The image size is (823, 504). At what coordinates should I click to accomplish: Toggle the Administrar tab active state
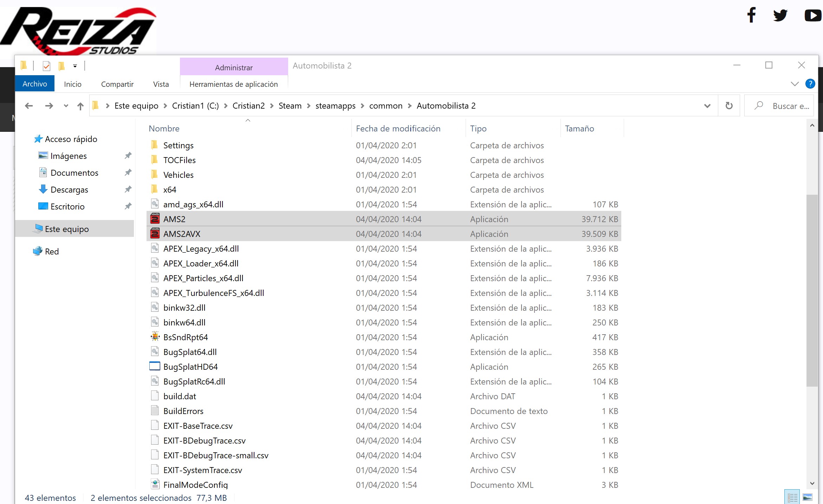click(x=233, y=67)
